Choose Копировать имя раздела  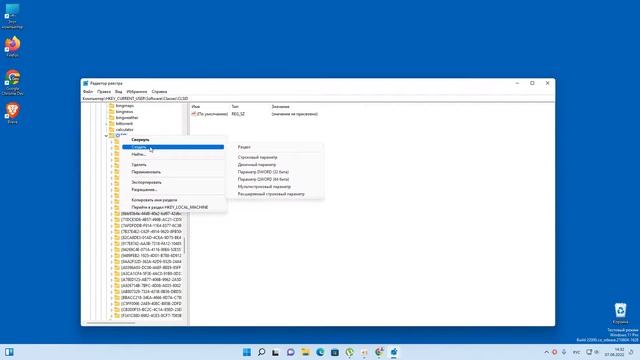point(173,200)
